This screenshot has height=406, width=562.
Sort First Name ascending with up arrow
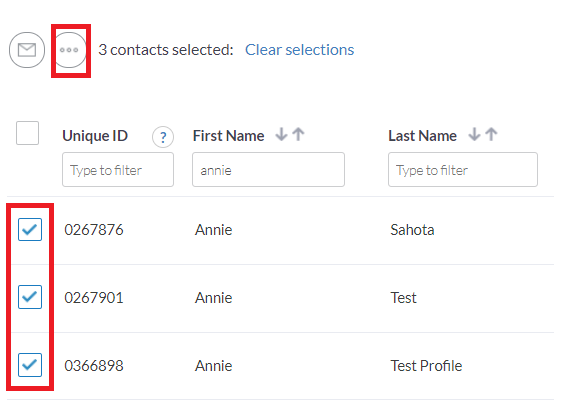[298, 134]
